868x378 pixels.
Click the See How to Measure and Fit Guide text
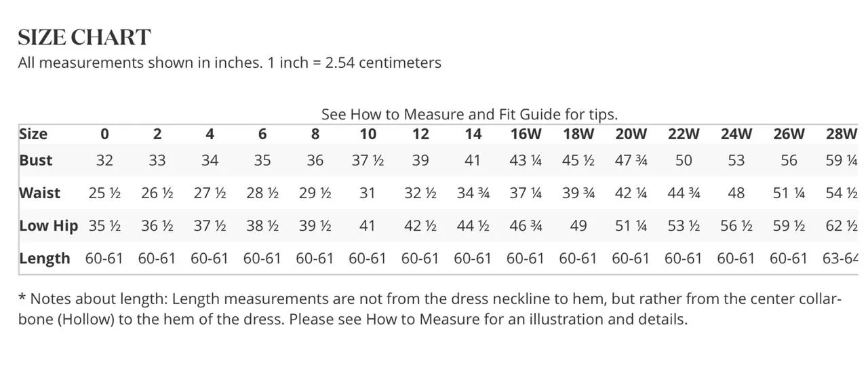click(x=469, y=114)
